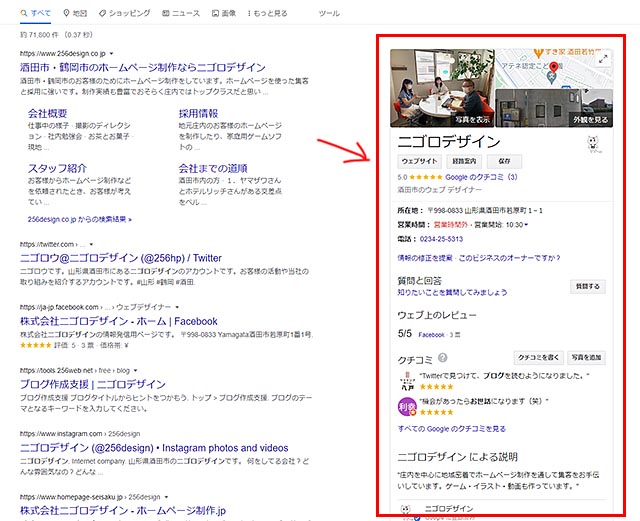640x521 pixels.
Task: Click the purple reviewer avatar icon
Action: (407, 406)
